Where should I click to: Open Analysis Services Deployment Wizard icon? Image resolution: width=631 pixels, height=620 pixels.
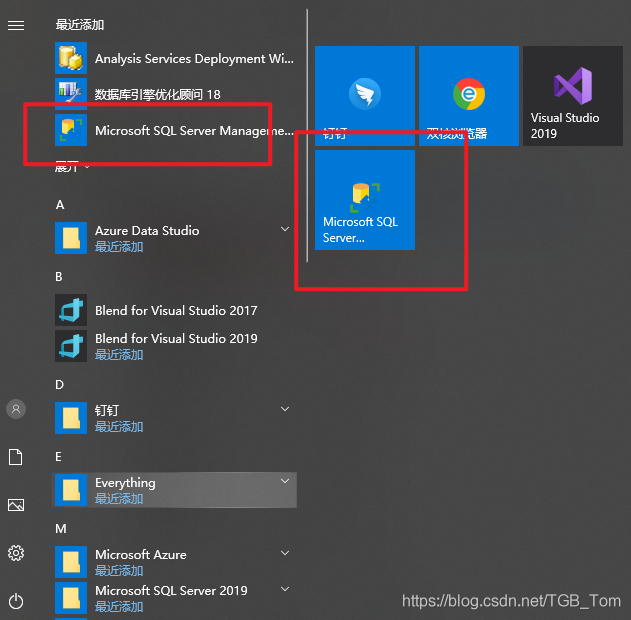(x=71, y=58)
